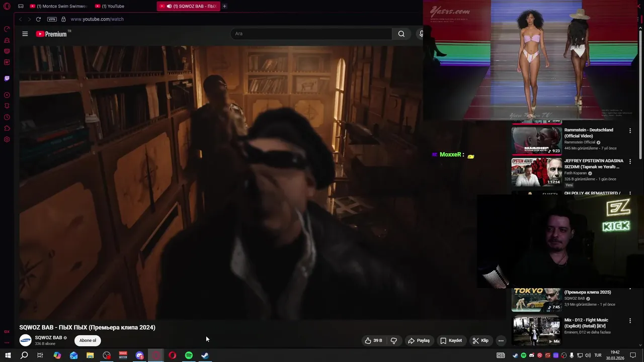Viewport: 644px width, 362px height.
Task: Like the video with 39 B
Action: click(x=373, y=340)
